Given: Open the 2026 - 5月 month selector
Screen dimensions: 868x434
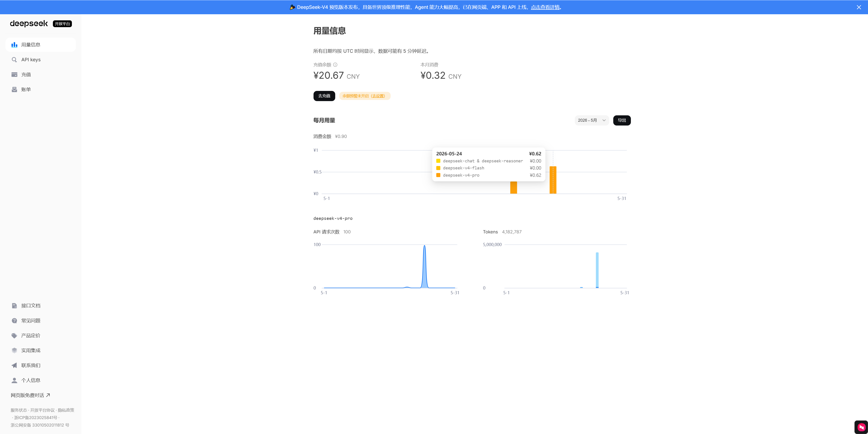Looking at the screenshot, I should [592, 120].
